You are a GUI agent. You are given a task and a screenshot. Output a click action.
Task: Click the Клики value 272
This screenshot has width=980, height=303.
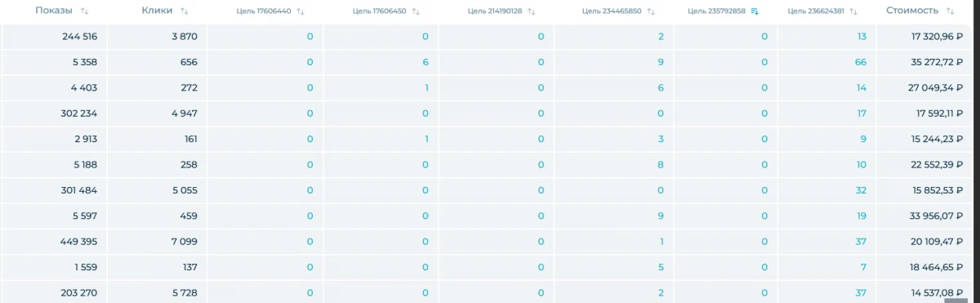[x=190, y=87]
